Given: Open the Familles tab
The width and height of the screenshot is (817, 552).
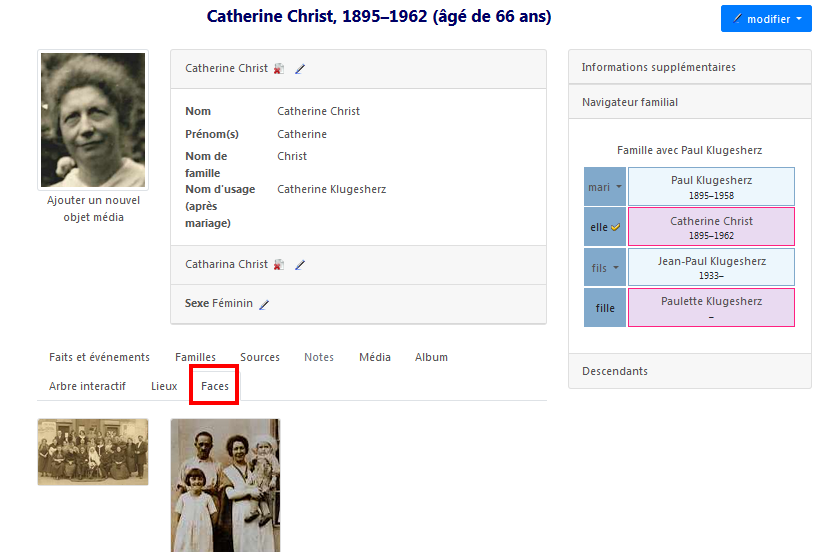Looking at the screenshot, I should pos(195,357).
